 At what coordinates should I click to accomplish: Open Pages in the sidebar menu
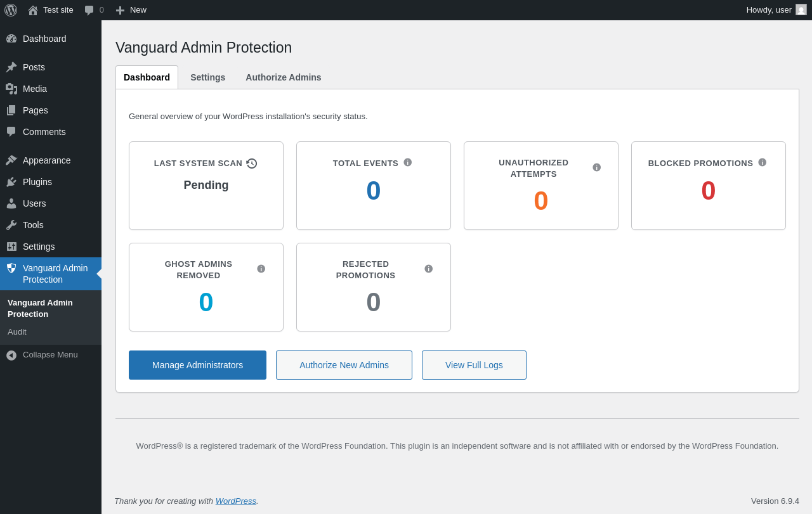pyautogui.click(x=51, y=110)
